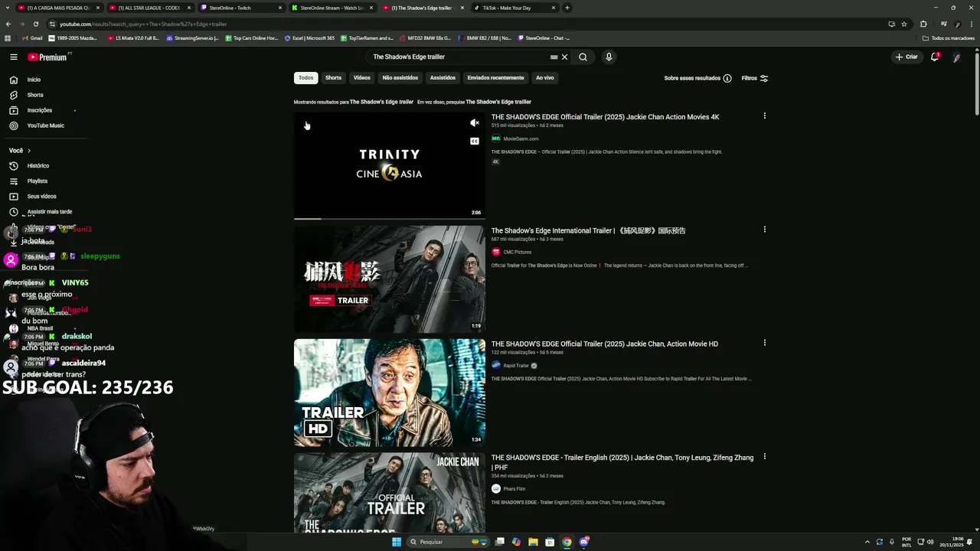Open Windows Start menu
Image resolution: width=980 pixels, height=551 pixels.
(x=397, y=542)
